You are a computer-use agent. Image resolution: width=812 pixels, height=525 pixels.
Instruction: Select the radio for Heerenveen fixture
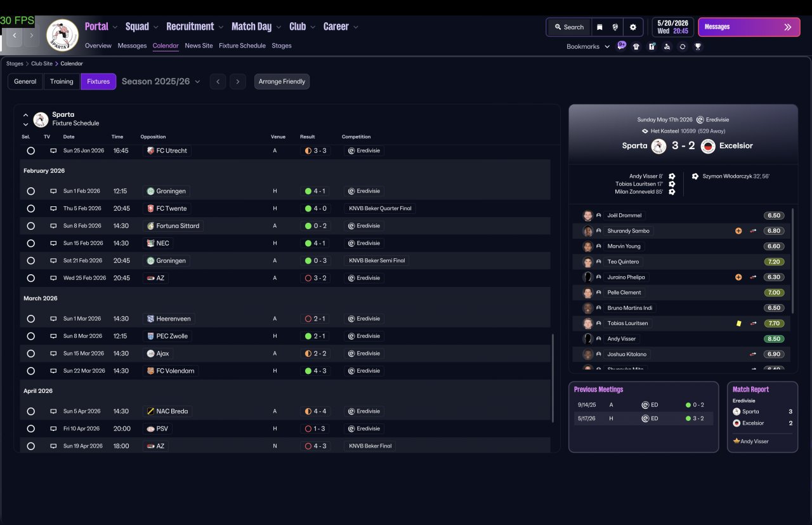click(30, 319)
